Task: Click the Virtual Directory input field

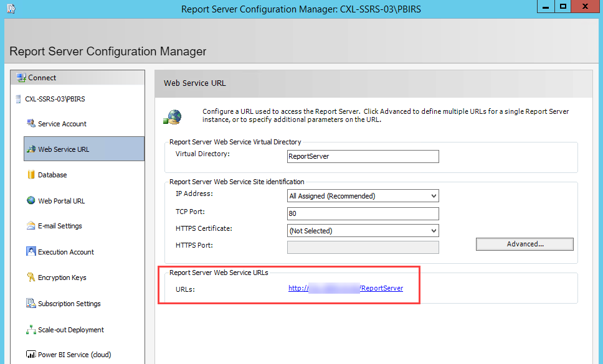Action: 363,156
